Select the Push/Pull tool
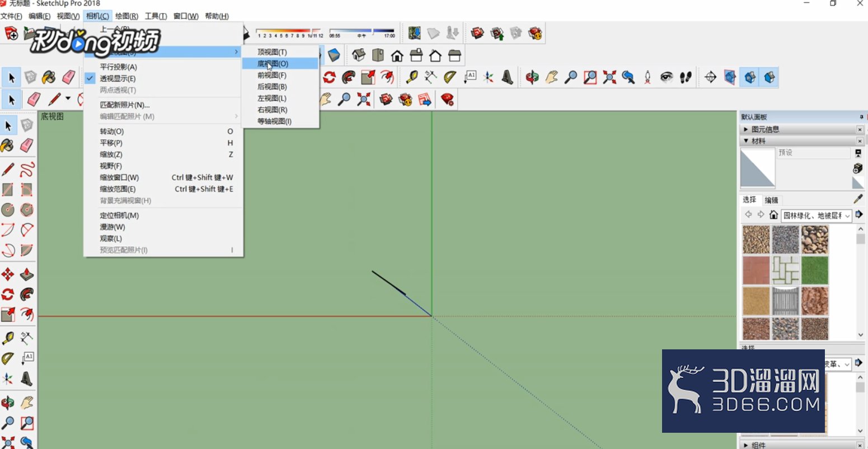Image resolution: width=868 pixels, height=449 pixels. point(27,274)
